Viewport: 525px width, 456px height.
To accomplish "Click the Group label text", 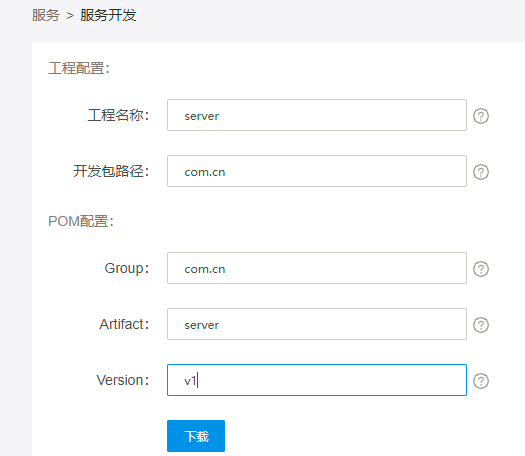I will point(127,268).
